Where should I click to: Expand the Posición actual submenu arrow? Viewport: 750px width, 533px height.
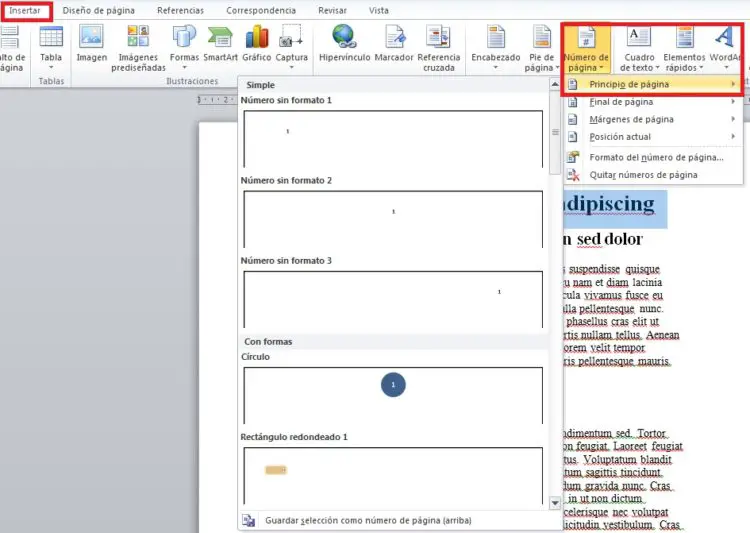[733, 137]
